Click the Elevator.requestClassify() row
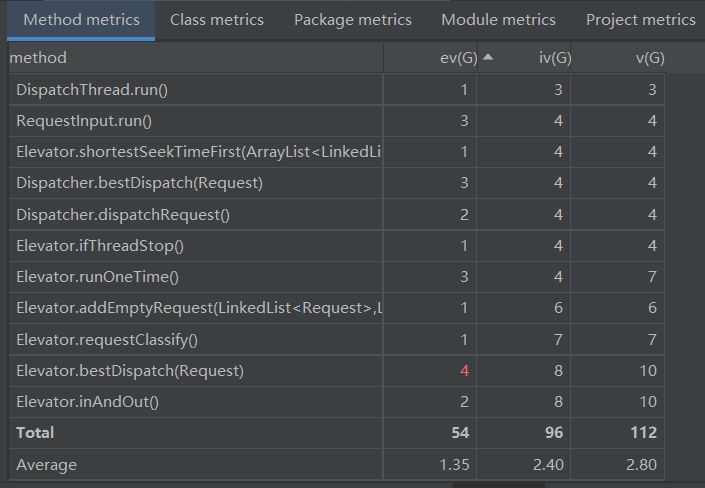Viewport: 705px width, 488px height. pos(107,340)
